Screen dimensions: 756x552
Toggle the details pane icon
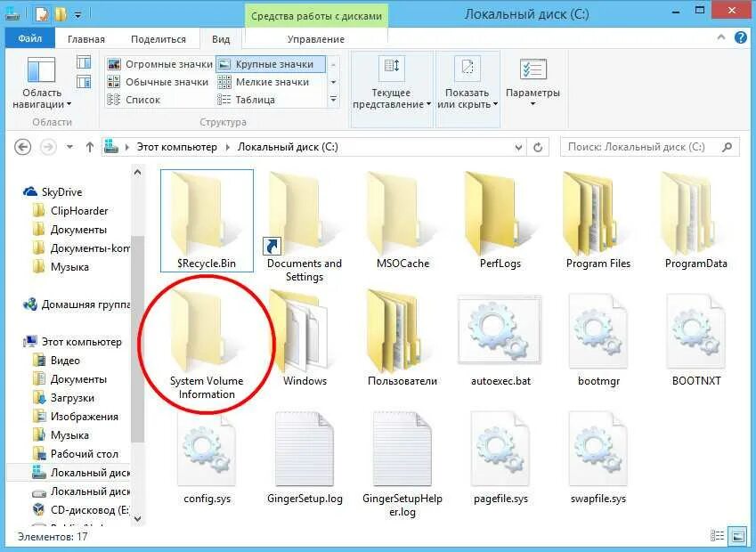tap(84, 82)
